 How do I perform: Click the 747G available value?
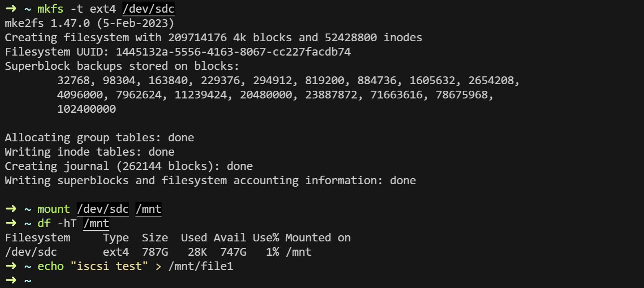pyautogui.click(x=233, y=252)
